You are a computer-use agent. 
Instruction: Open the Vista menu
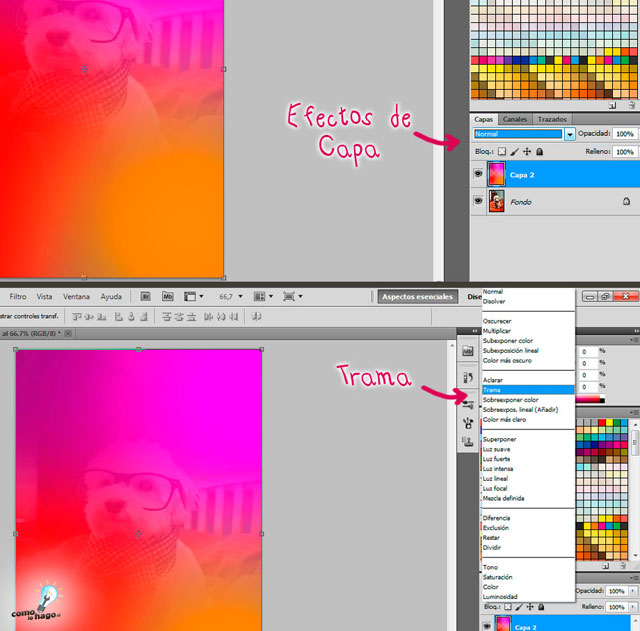[44, 296]
